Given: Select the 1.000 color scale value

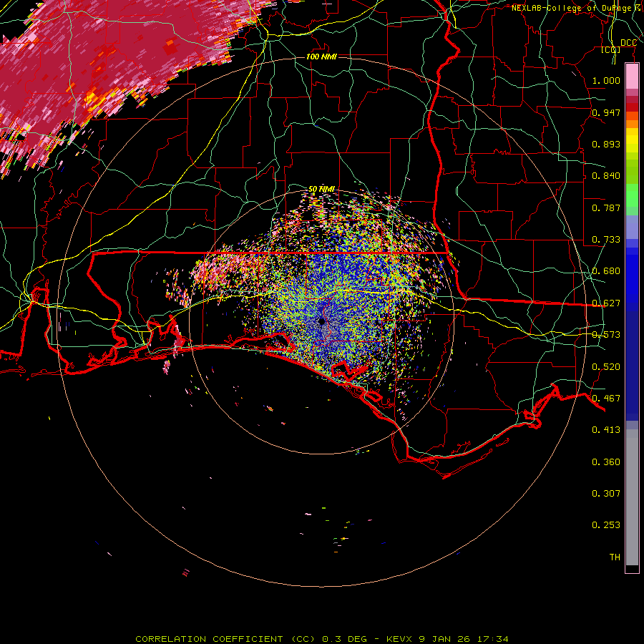Looking at the screenshot, I should coord(606,80).
